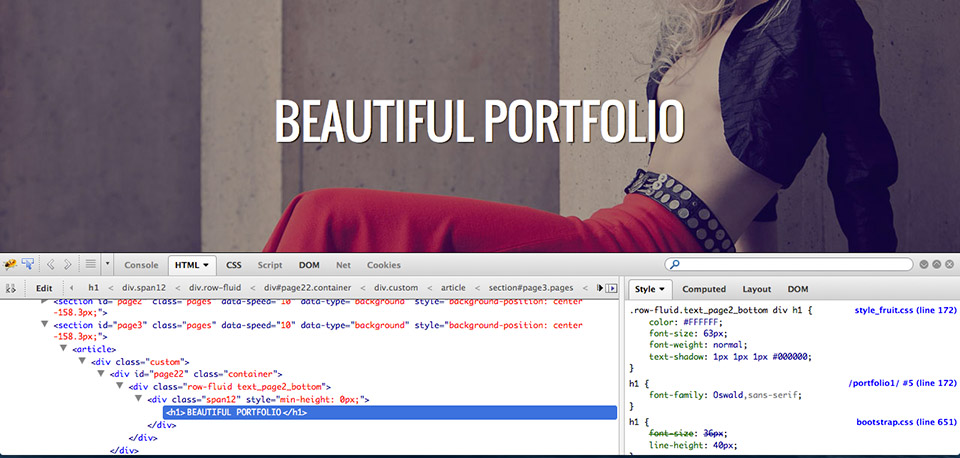The width and height of the screenshot is (960, 458).
Task: Open the HTML tab dropdown menu
Action: coord(206,265)
